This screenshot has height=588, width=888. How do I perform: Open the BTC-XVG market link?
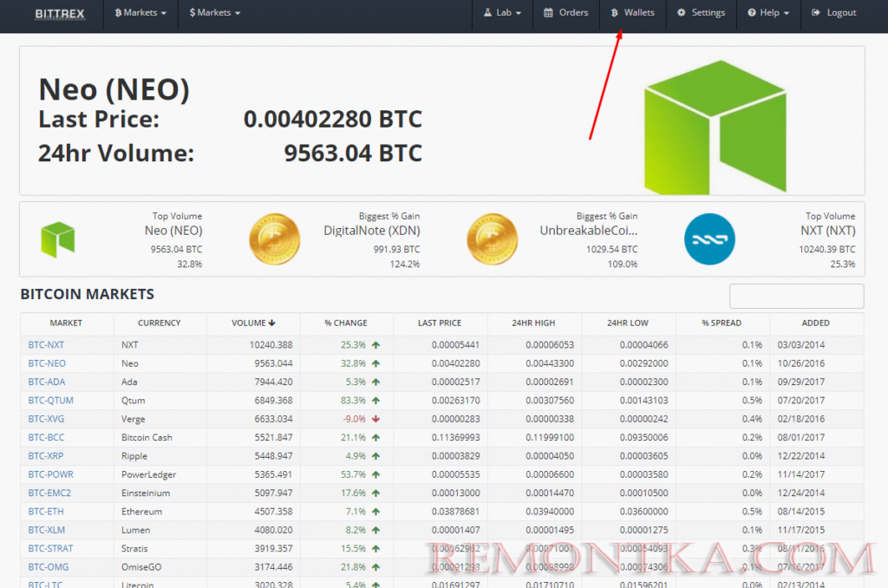pos(47,419)
